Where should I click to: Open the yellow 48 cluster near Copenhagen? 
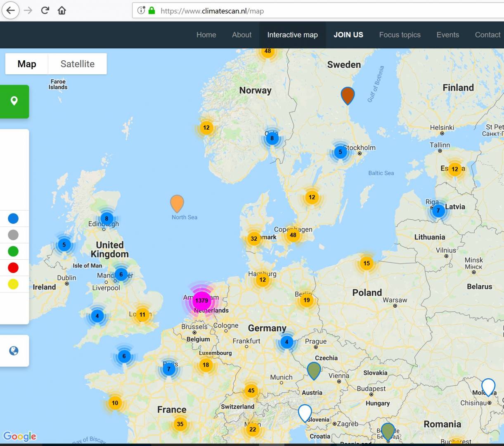pos(293,235)
